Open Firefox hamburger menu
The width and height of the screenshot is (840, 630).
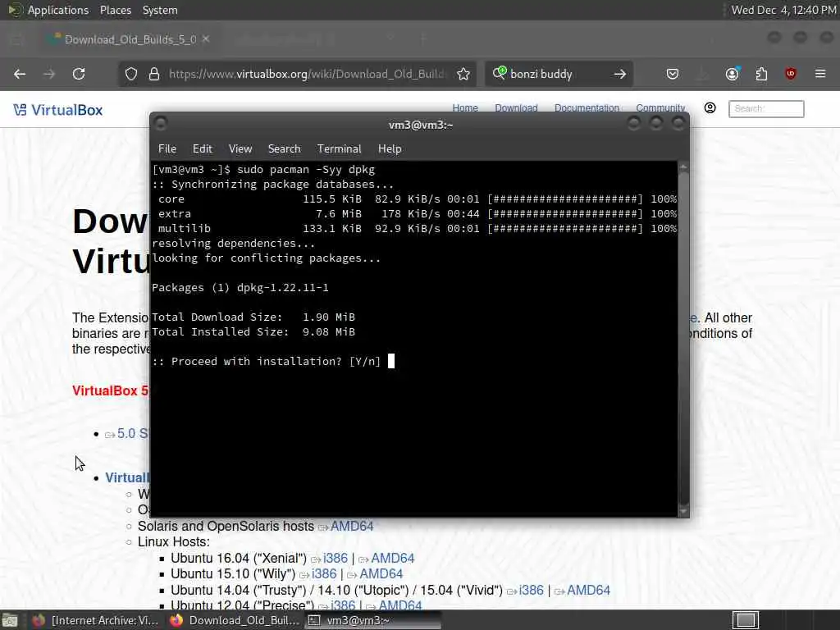pyautogui.click(x=820, y=74)
